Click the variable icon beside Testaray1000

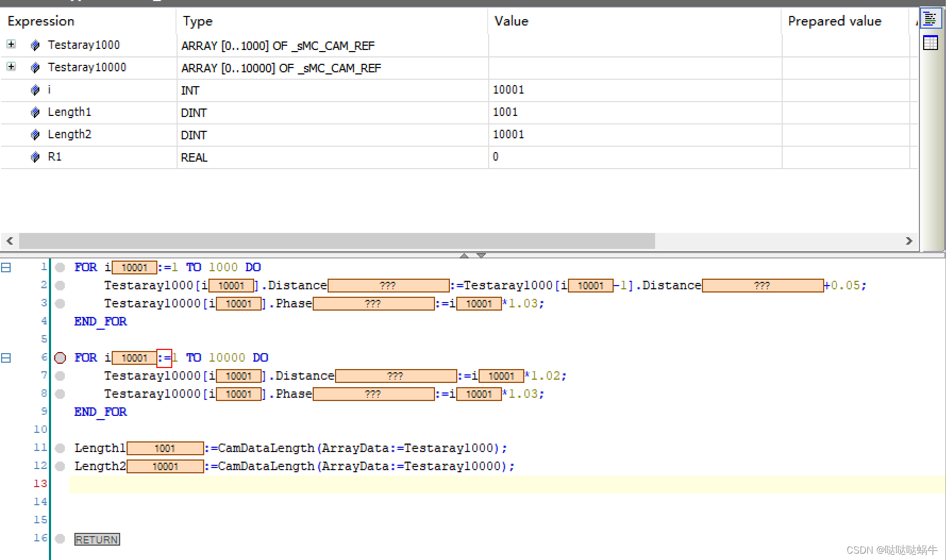[x=35, y=45]
